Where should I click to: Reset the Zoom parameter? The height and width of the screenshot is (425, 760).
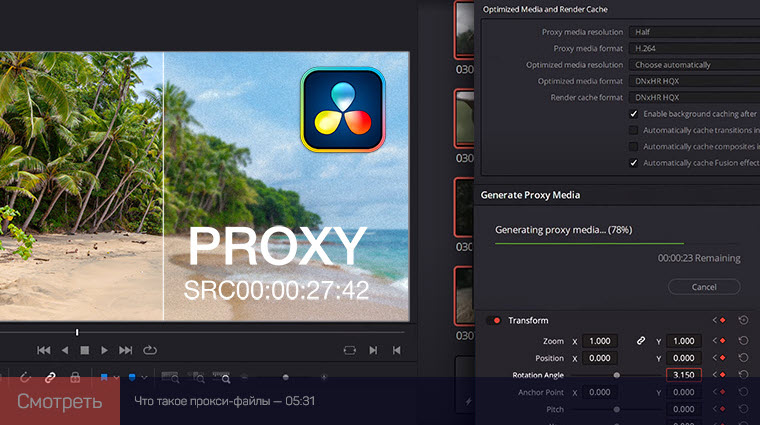[743, 341]
